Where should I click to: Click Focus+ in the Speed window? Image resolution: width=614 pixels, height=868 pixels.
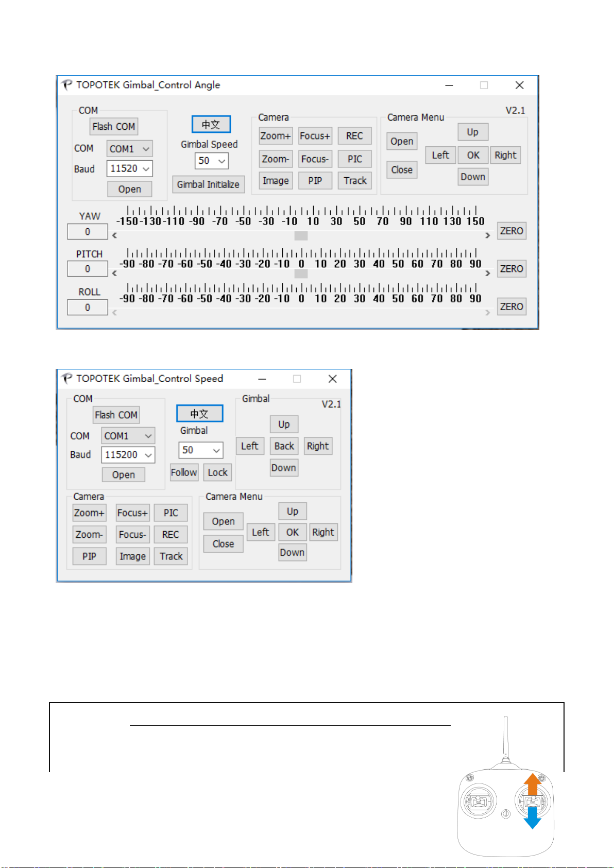pyautogui.click(x=132, y=513)
